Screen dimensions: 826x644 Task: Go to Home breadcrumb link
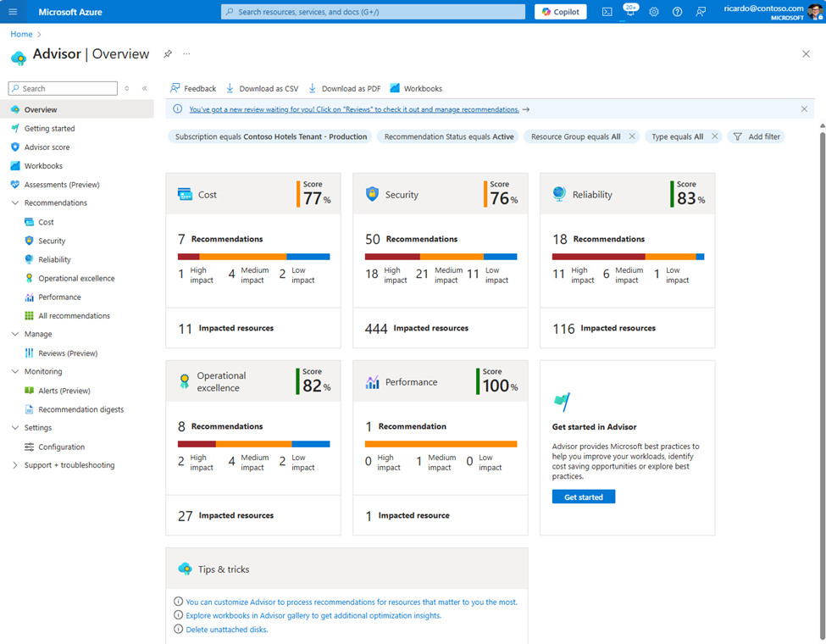tap(21, 34)
